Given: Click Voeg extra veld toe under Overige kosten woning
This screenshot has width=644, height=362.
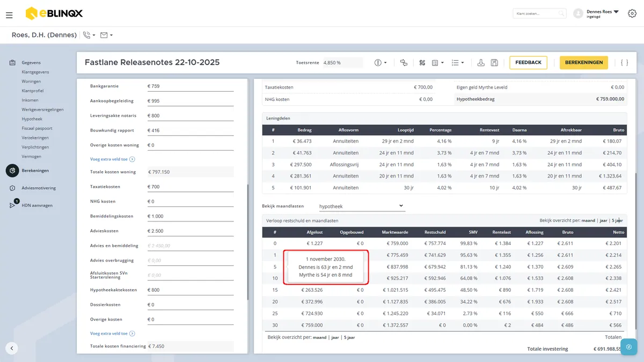Looking at the screenshot, I should (112, 159).
